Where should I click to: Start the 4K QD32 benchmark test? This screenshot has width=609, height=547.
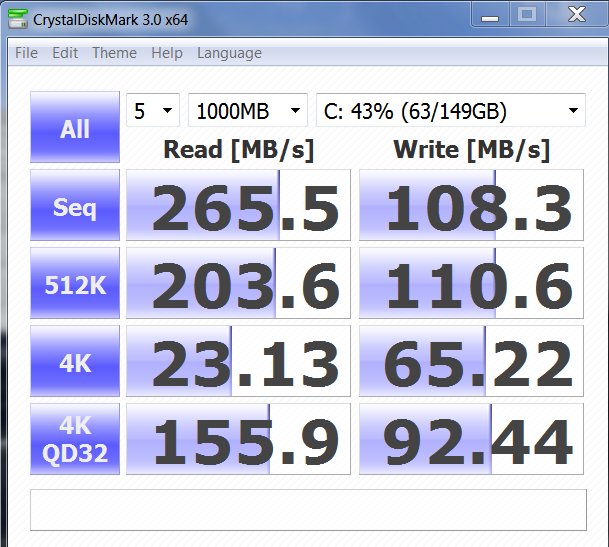(x=75, y=439)
